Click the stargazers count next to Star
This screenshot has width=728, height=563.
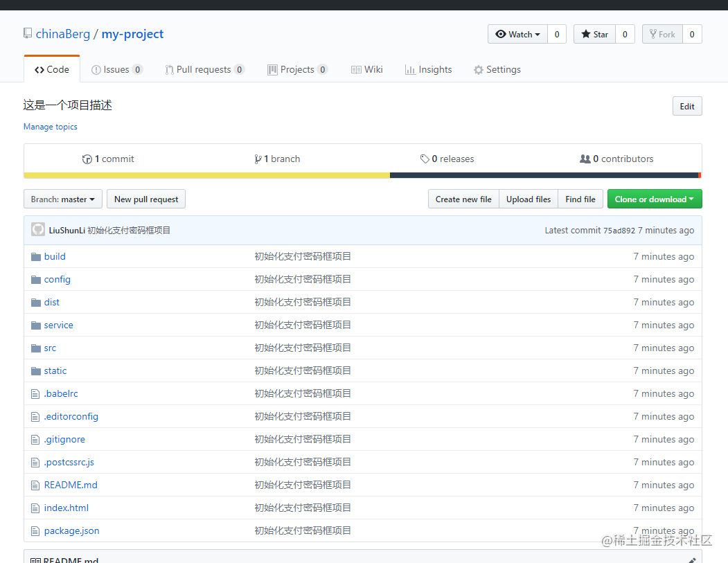click(x=625, y=35)
